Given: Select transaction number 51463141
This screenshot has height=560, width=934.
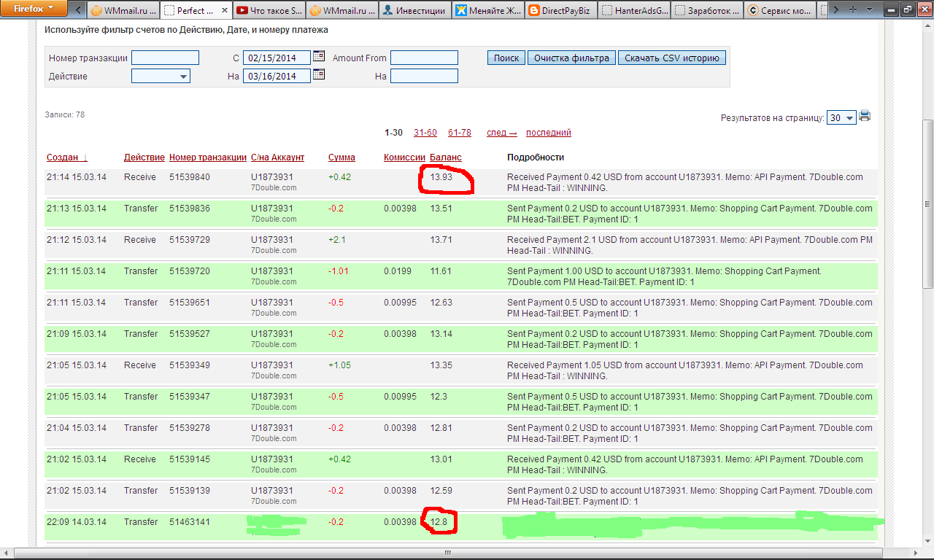Looking at the screenshot, I should [190, 522].
